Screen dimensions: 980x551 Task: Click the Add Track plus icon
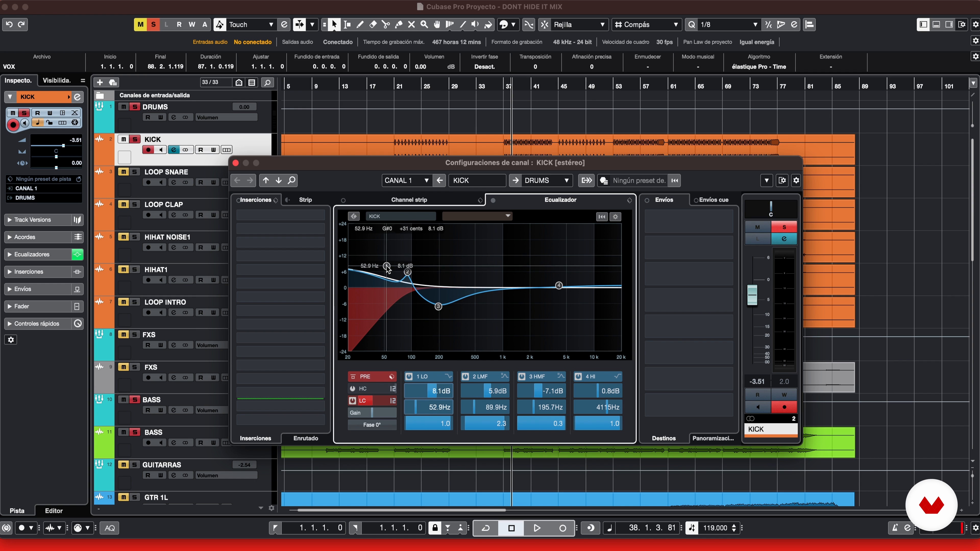click(x=100, y=82)
